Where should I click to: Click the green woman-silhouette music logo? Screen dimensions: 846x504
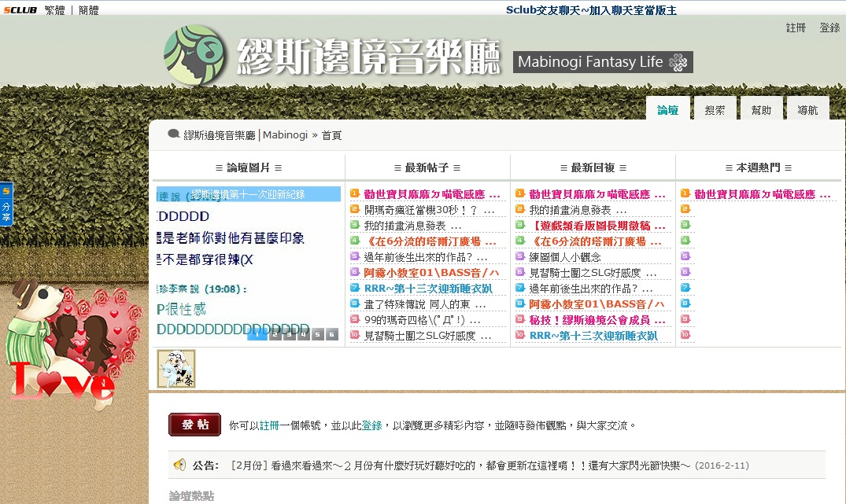tap(194, 55)
